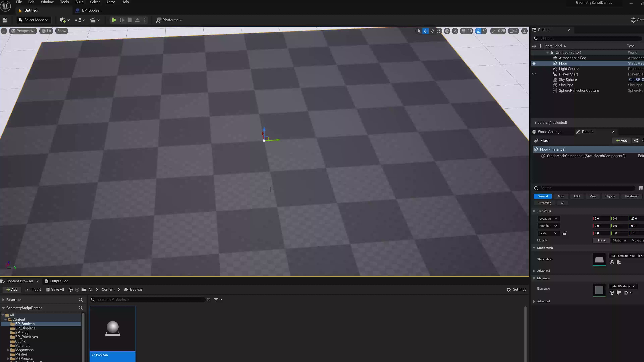Click the Element 0 material swatch thumbnail
This screenshot has height=362, width=644.
(599, 290)
